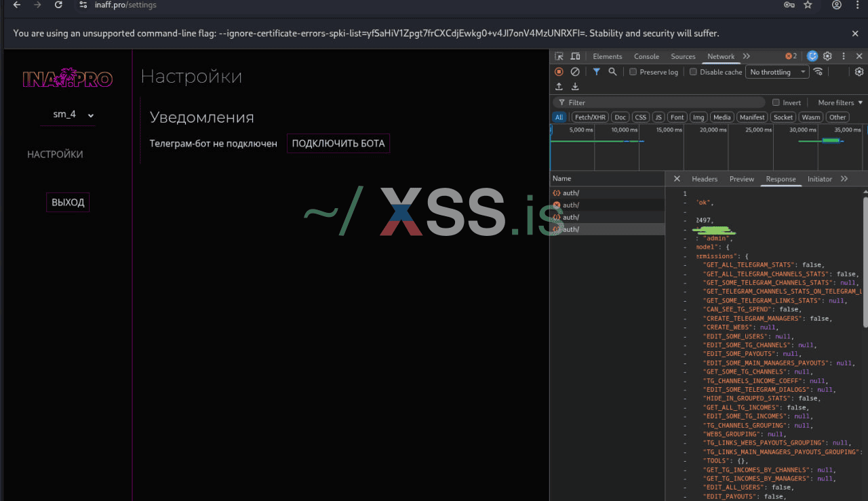This screenshot has height=501, width=868.
Task: Click the ВЫХОД logout button
Action: 68,203
